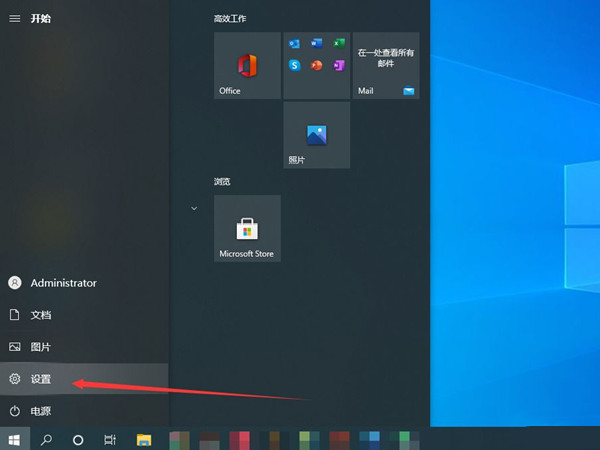The height and width of the screenshot is (450, 600).
Task: Open Word from the Office apps tile
Action: [317, 44]
